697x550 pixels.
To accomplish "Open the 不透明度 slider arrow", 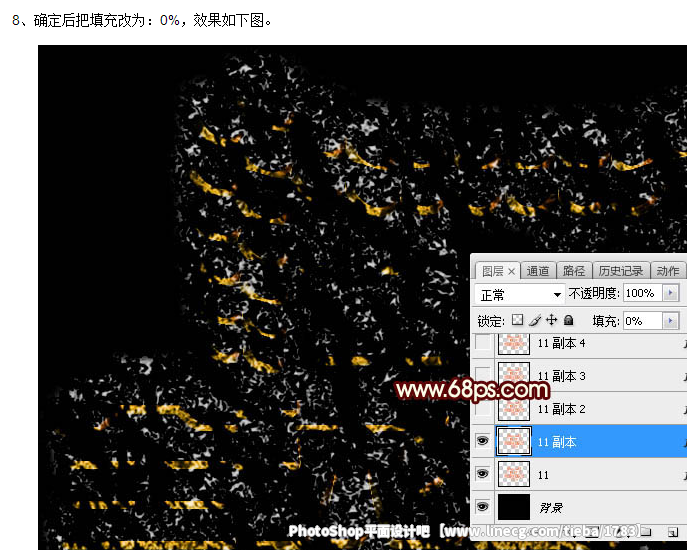I will click(671, 293).
